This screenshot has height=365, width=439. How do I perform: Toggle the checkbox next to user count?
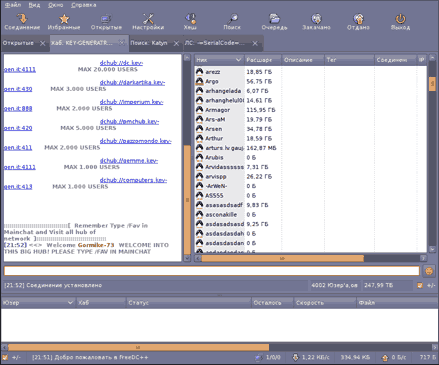tap(420, 285)
